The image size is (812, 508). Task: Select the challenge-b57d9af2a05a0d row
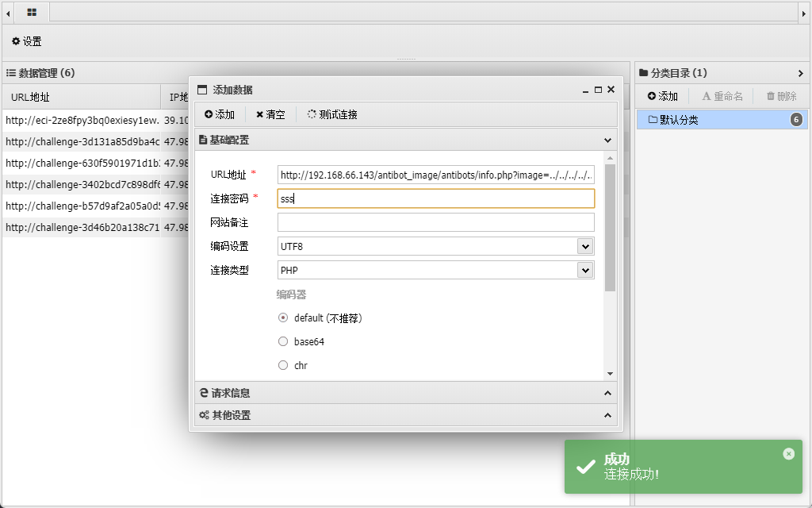click(x=82, y=206)
